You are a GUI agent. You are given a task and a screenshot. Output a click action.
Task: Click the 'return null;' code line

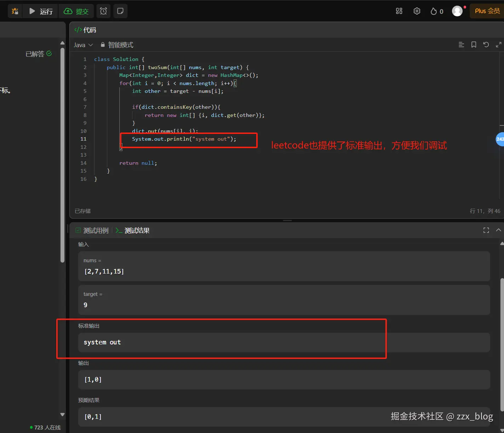[x=138, y=163]
